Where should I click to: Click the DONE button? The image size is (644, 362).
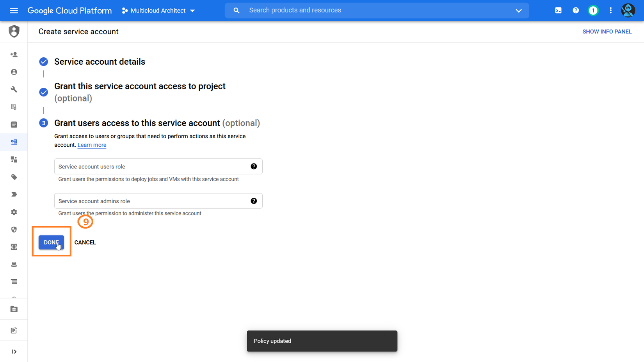tap(51, 242)
